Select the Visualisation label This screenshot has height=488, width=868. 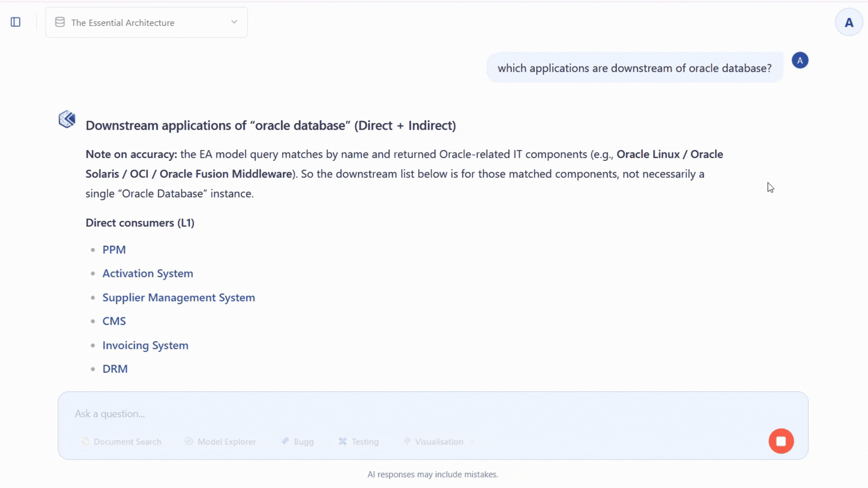[439, 442]
